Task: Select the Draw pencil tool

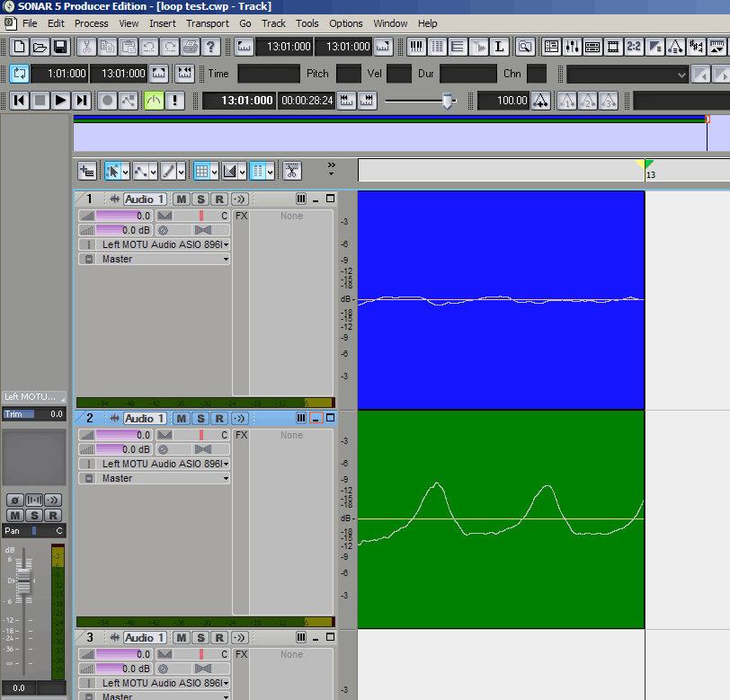Action: [x=168, y=170]
